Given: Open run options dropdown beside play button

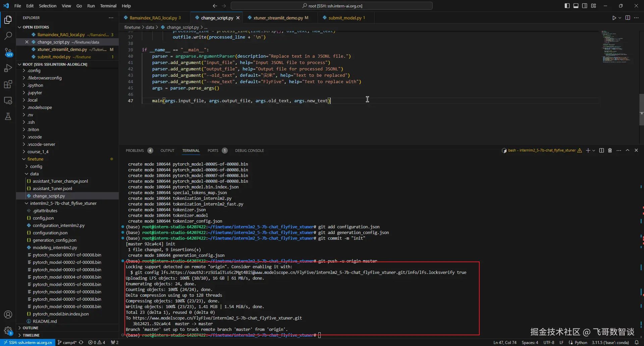Looking at the screenshot, I should point(620,18).
